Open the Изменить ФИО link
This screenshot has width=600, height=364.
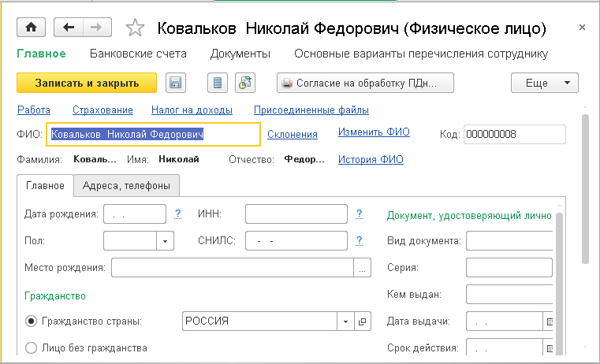point(374,132)
